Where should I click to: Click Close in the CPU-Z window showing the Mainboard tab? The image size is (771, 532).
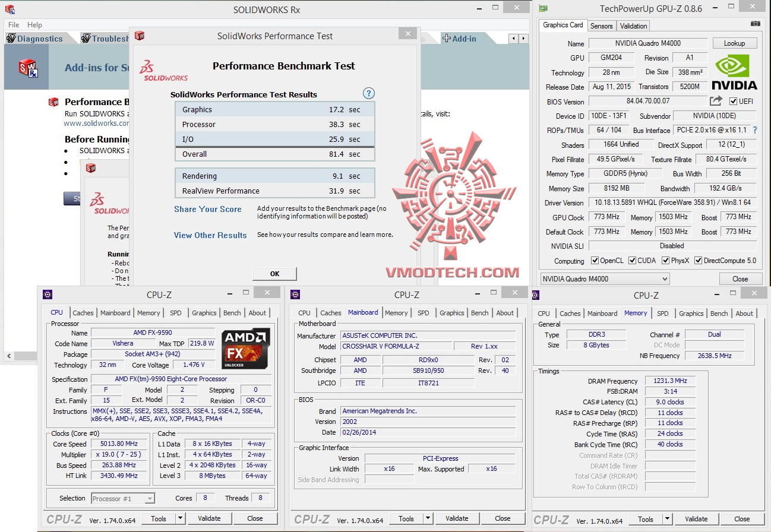click(503, 518)
